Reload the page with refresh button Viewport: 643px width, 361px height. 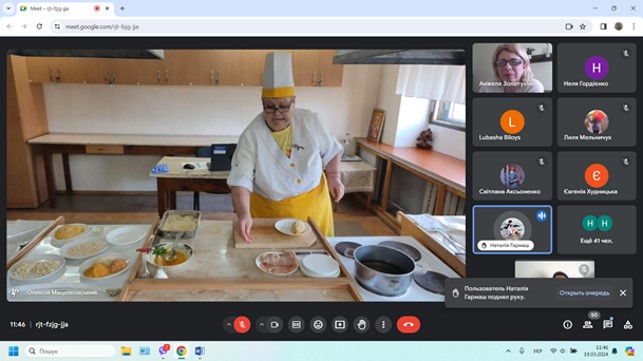pos(39,27)
